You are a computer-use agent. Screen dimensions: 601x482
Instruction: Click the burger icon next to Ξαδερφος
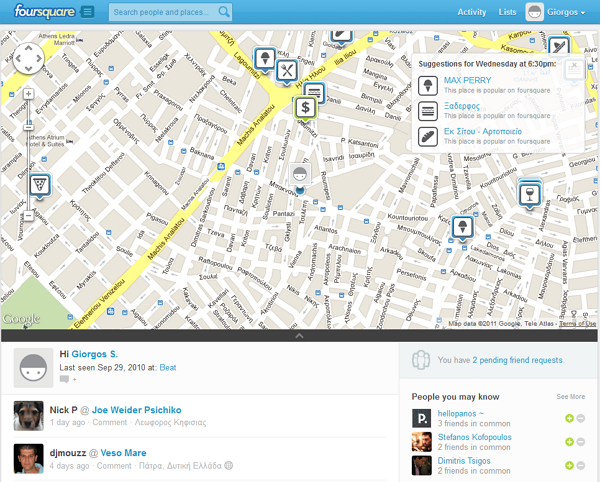(x=428, y=111)
